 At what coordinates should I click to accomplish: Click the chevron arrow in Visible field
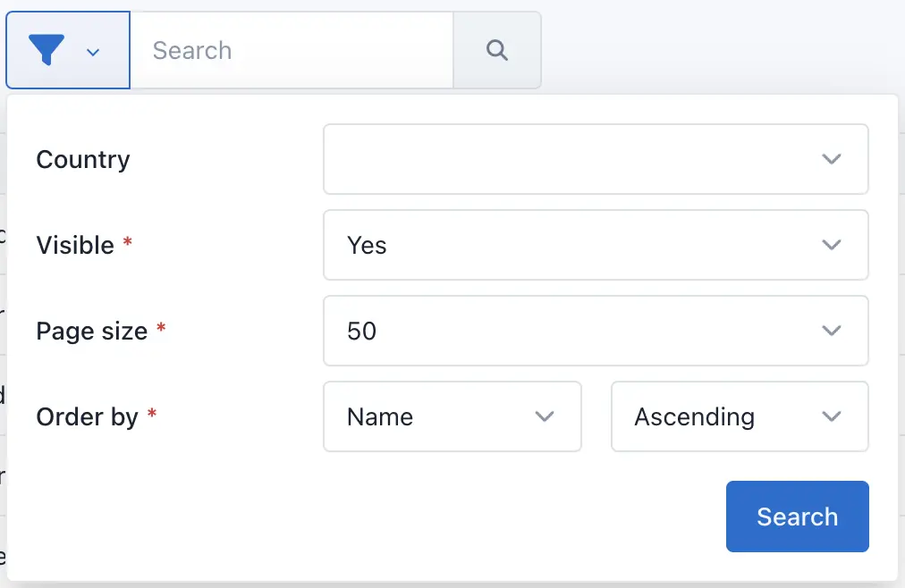(831, 245)
